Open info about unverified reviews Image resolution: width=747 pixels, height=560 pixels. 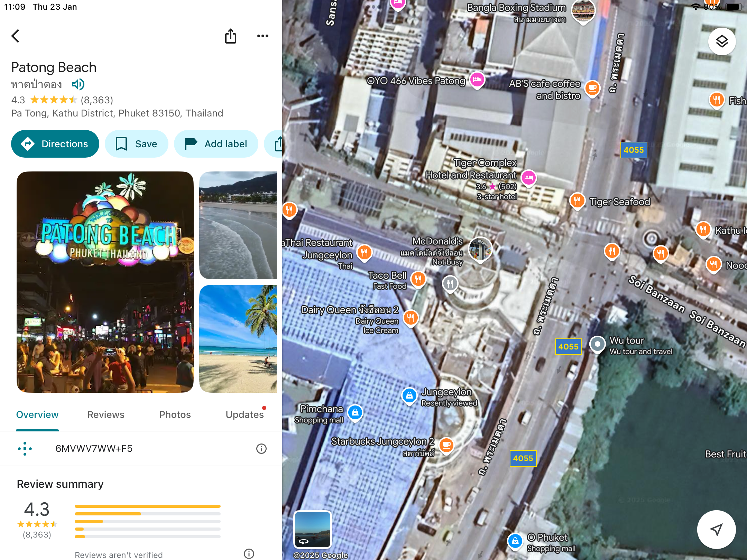[x=249, y=554]
